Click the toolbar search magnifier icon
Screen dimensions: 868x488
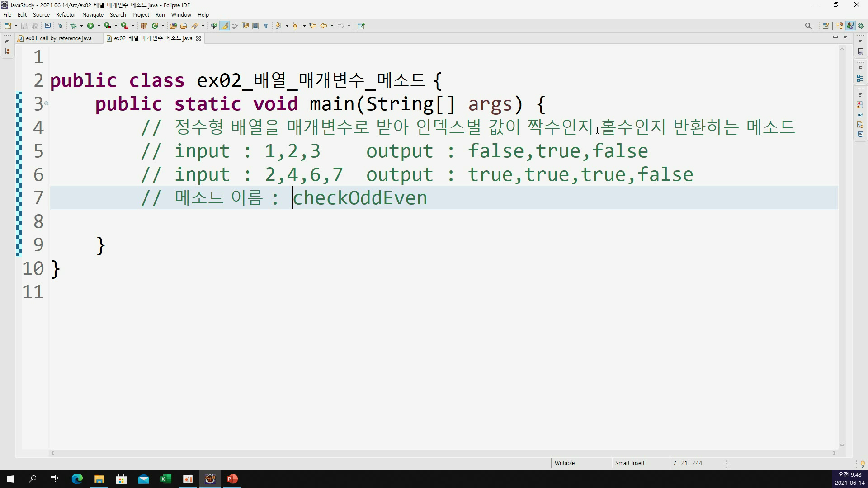click(x=808, y=26)
